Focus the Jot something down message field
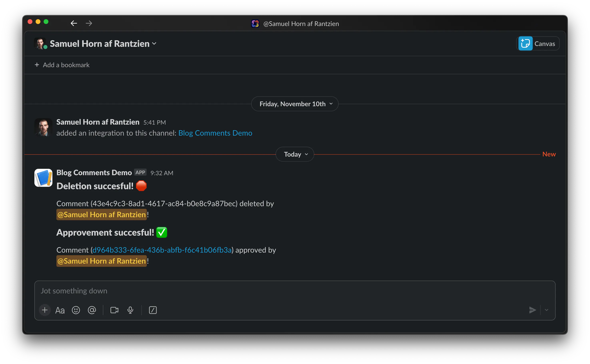Viewport: 590px width, 364px height. tap(295, 291)
